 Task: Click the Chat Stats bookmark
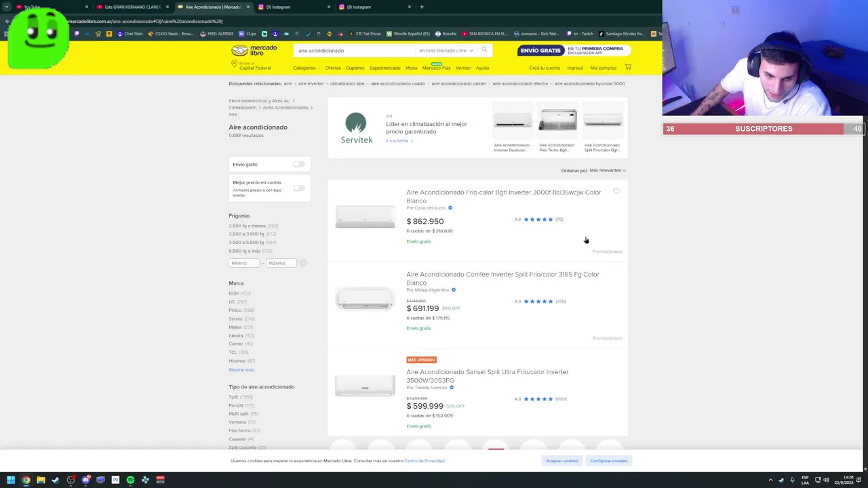tap(130, 33)
